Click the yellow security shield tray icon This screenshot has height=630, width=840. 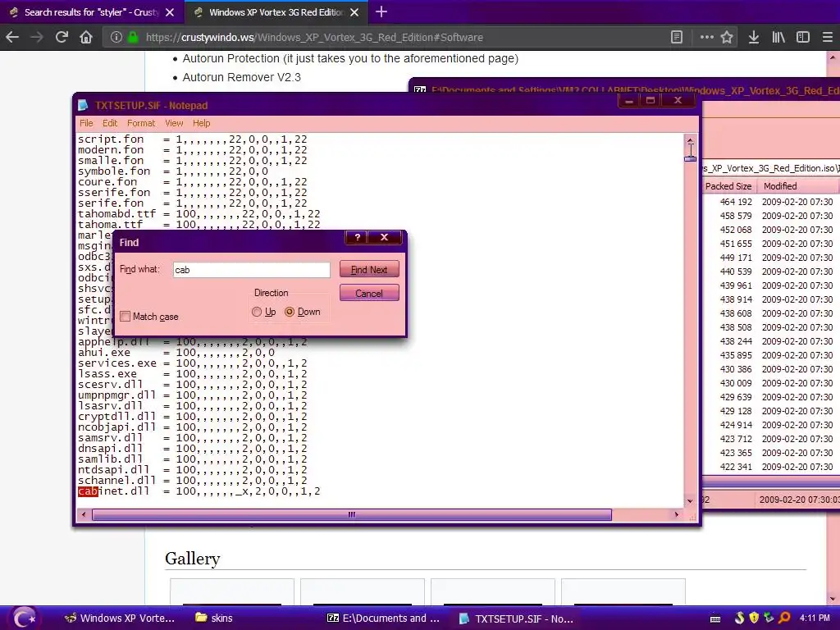click(x=754, y=619)
